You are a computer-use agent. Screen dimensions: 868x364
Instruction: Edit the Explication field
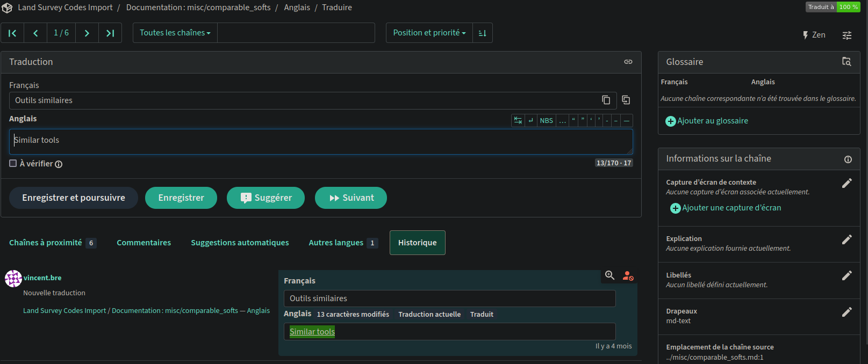coord(847,239)
